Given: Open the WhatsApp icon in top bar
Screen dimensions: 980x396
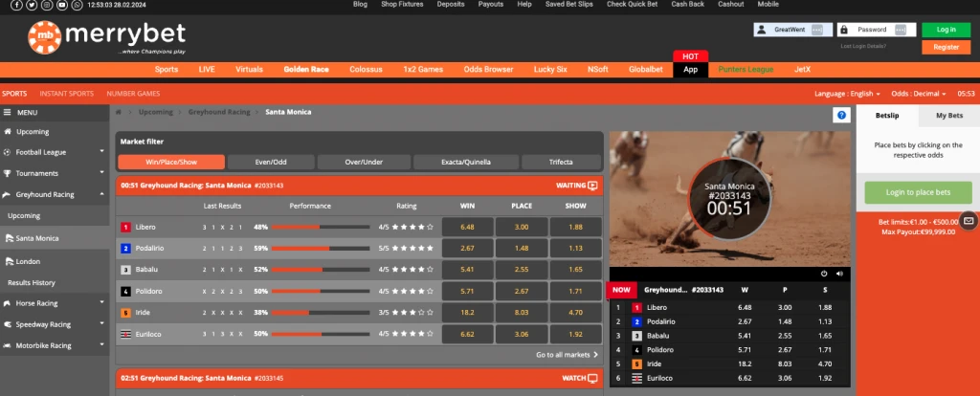Looking at the screenshot, I should pyautogui.click(x=76, y=5).
